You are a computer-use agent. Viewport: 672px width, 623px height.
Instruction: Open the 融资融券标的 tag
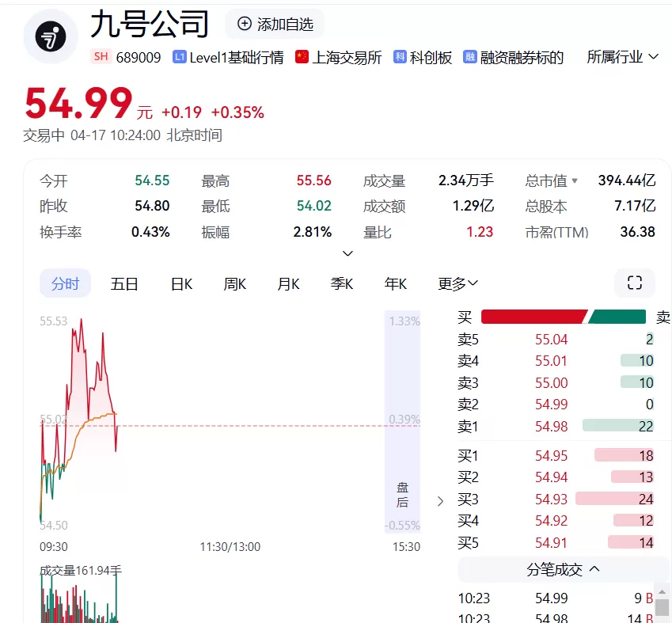pos(522,57)
